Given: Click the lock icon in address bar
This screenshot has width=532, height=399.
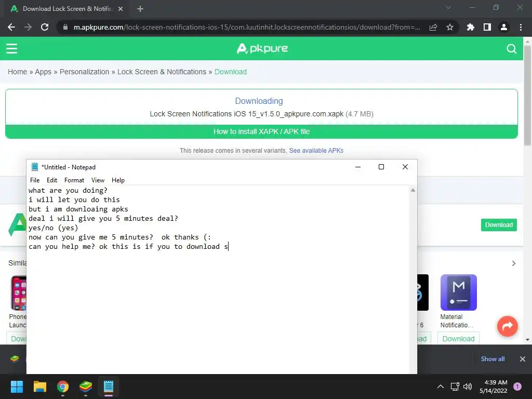Looking at the screenshot, I should 65,27.
